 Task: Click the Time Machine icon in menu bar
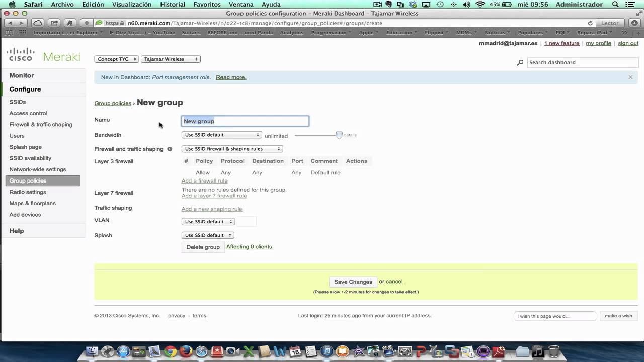(440, 4)
